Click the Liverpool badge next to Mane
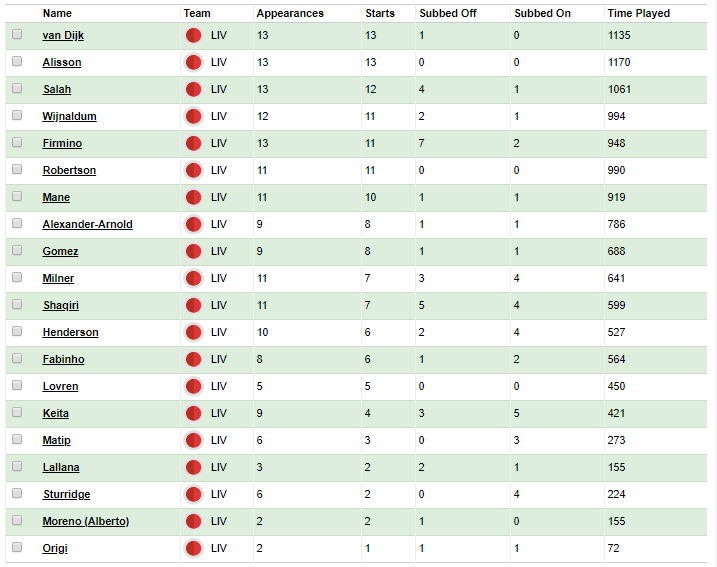 pyautogui.click(x=193, y=197)
